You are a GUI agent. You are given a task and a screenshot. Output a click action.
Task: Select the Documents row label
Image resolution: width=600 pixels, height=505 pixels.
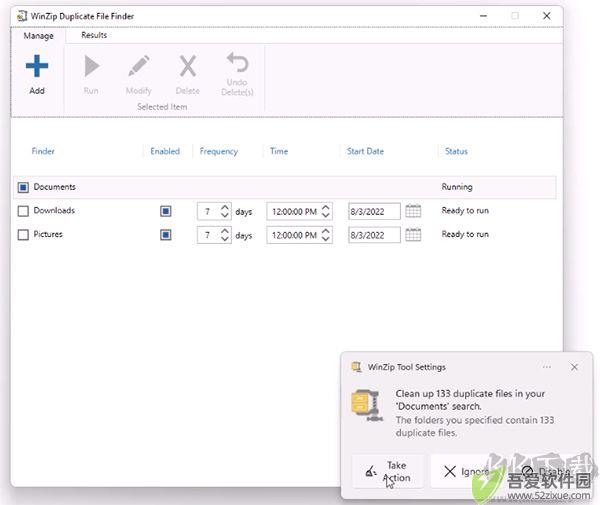(x=55, y=187)
